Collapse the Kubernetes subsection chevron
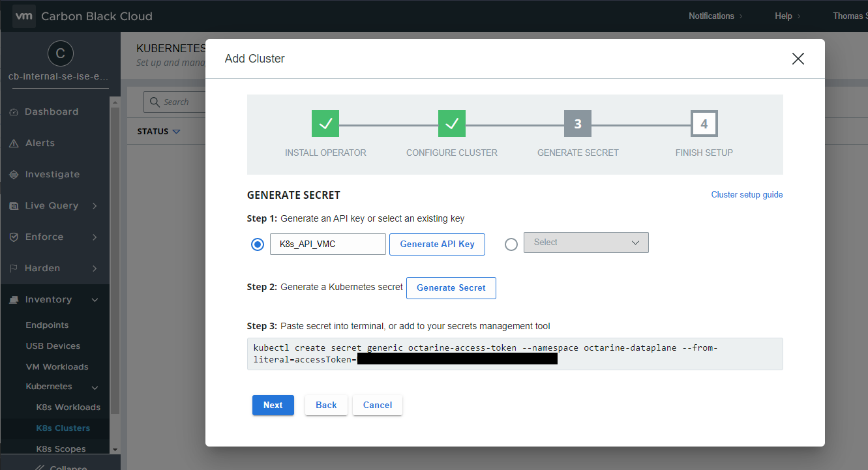The image size is (868, 470). (95, 387)
